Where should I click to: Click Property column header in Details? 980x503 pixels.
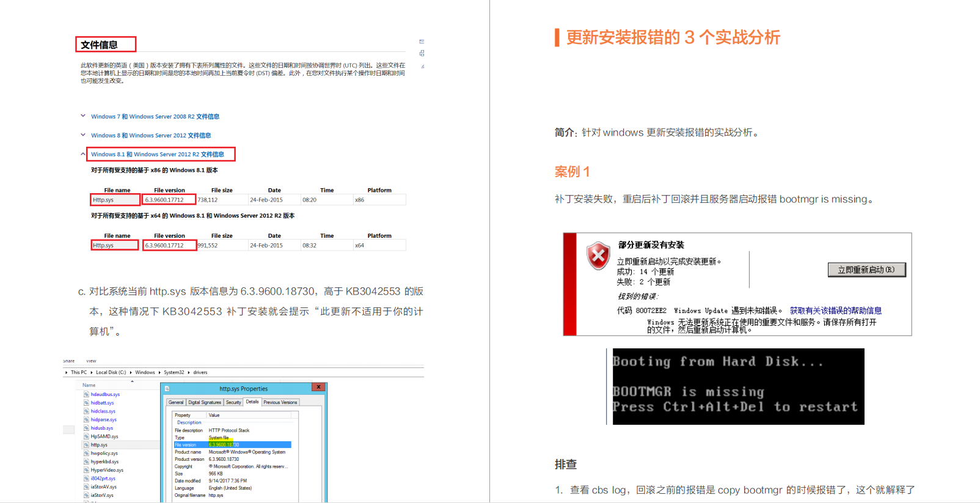pyautogui.click(x=190, y=415)
